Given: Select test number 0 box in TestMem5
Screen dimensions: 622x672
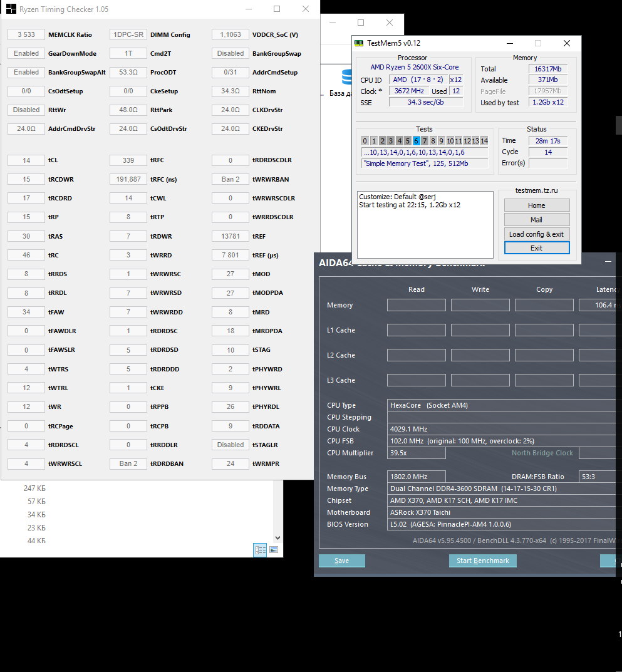Looking at the screenshot, I should pyautogui.click(x=365, y=141).
